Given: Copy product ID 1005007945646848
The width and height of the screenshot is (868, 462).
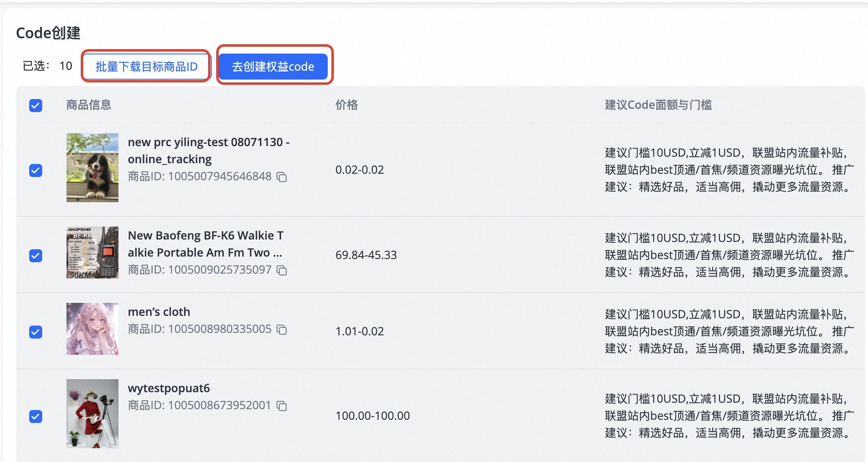Looking at the screenshot, I should point(281,177).
